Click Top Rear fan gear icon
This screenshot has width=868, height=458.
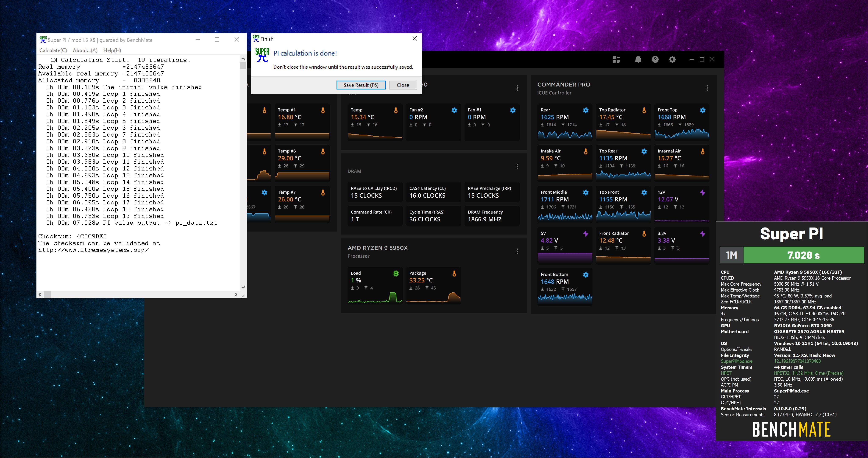tap(644, 151)
